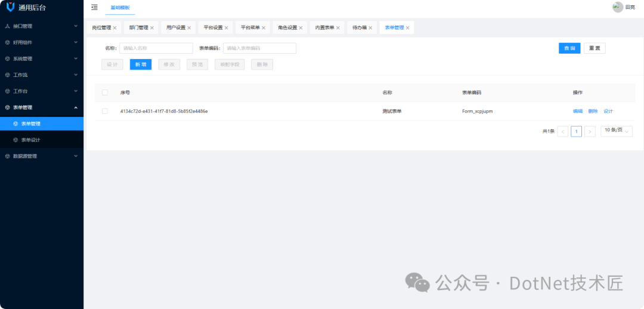The image size is (644, 309).
Task: Go to next page using the right arrow
Action: coord(590,131)
